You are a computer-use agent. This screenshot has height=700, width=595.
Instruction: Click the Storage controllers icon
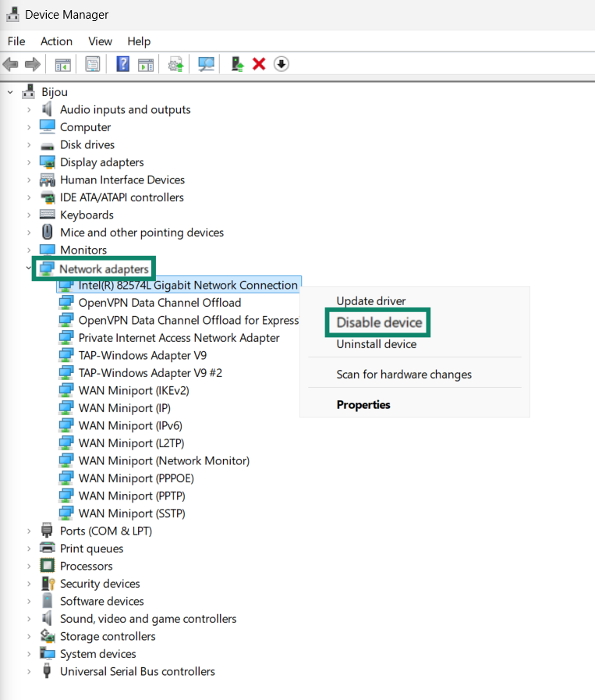48,636
